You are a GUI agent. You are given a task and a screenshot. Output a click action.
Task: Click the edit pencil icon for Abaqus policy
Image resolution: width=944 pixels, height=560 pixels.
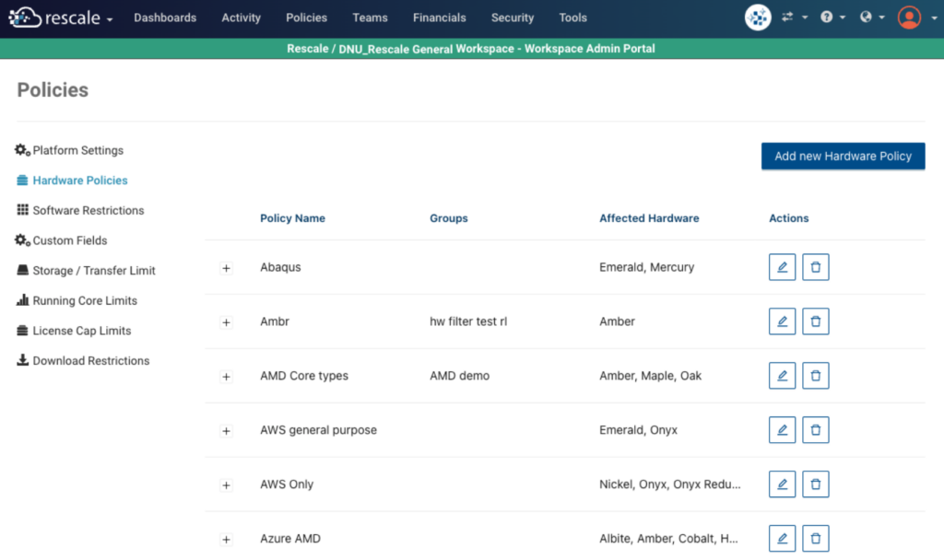click(782, 267)
